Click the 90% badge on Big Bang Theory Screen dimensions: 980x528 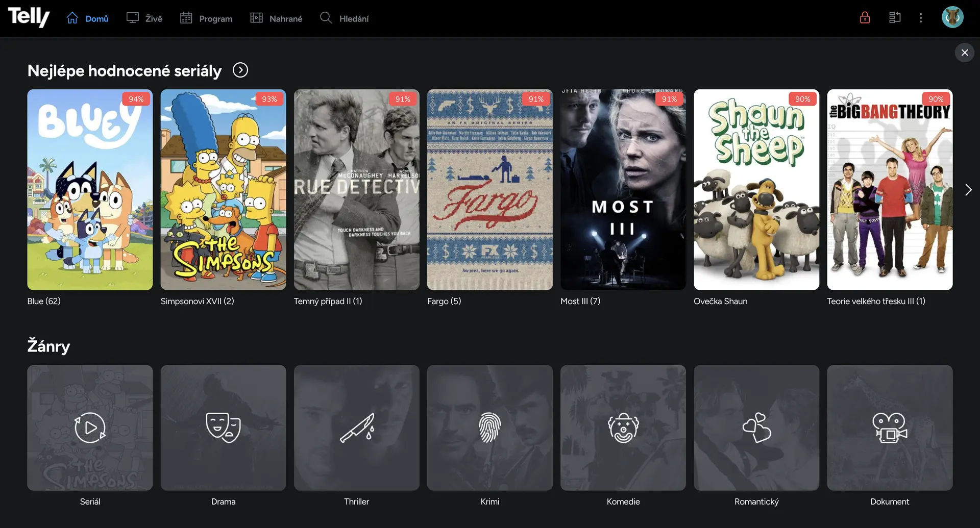pyautogui.click(x=936, y=99)
